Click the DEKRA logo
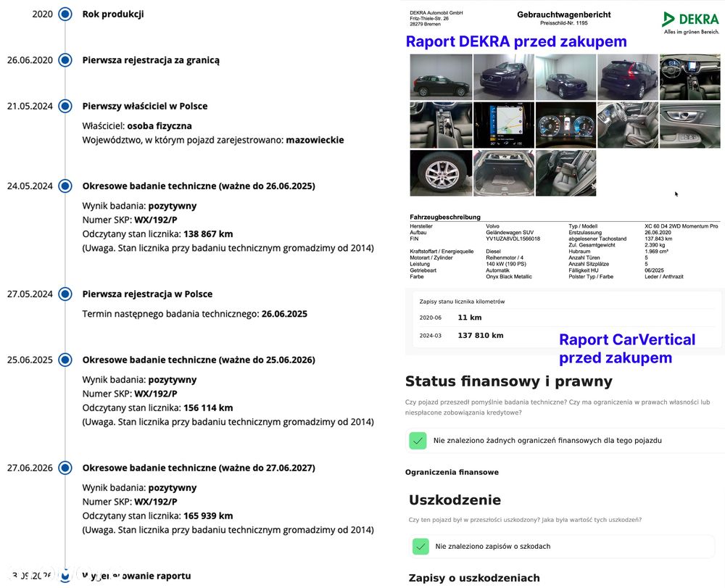The width and height of the screenshot is (725, 588). (691, 22)
